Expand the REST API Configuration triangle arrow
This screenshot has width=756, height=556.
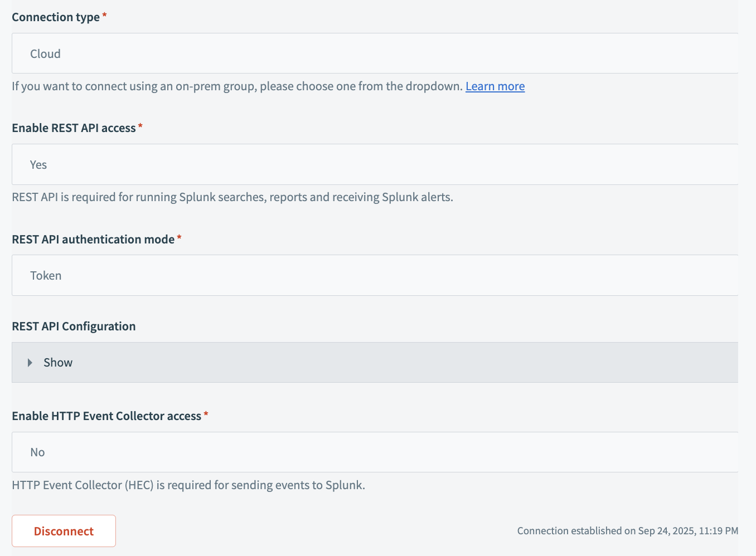[x=30, y=363]
